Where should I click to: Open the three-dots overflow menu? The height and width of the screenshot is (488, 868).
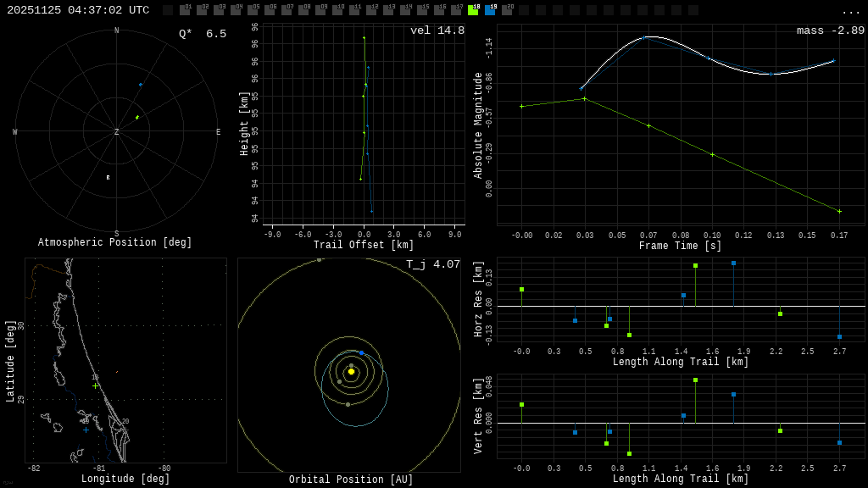point(850,11)
